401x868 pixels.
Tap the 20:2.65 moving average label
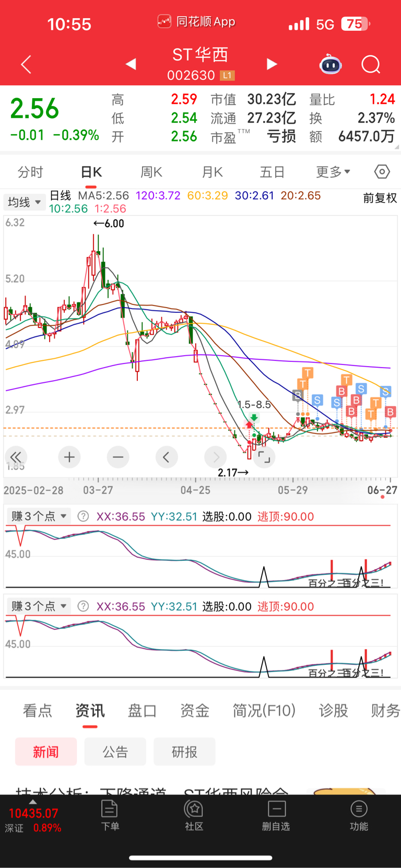[x=301, y=196]
